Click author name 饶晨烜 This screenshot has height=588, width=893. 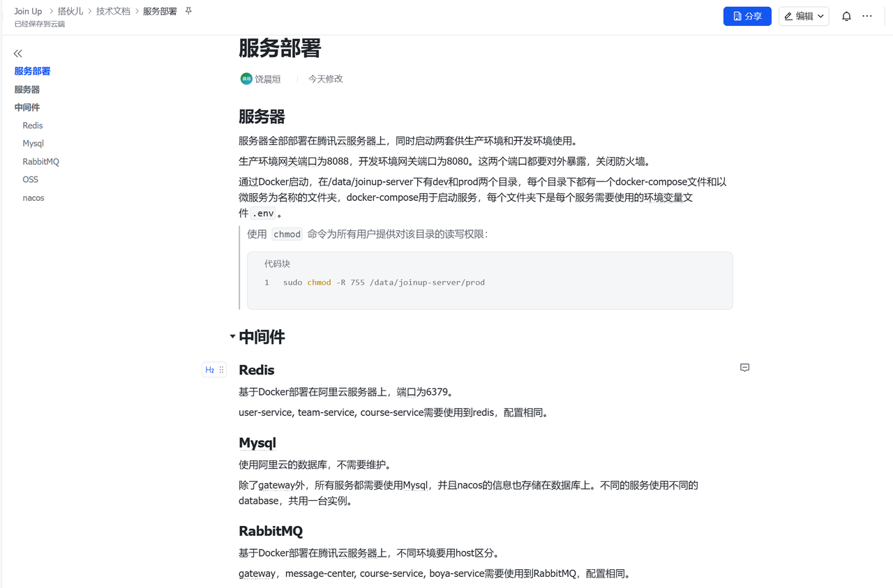point(268,79)
